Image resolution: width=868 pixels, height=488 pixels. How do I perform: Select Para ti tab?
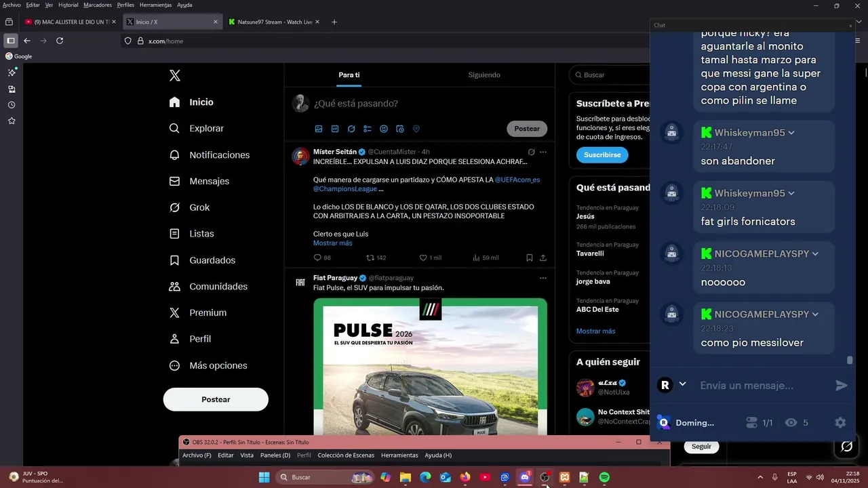tap(349, 75)
